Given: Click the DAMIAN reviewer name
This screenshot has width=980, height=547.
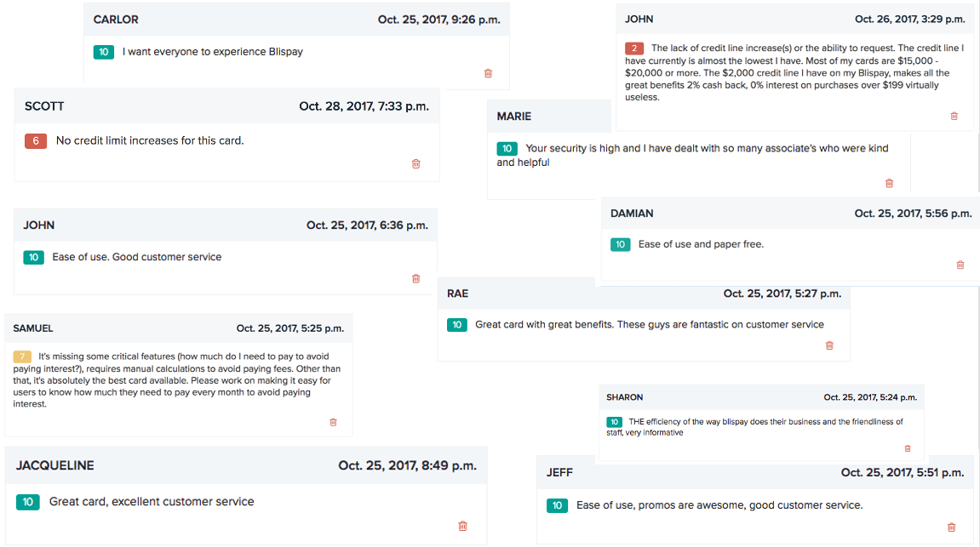Looking at the screenshot, I should tap(632, 214).
